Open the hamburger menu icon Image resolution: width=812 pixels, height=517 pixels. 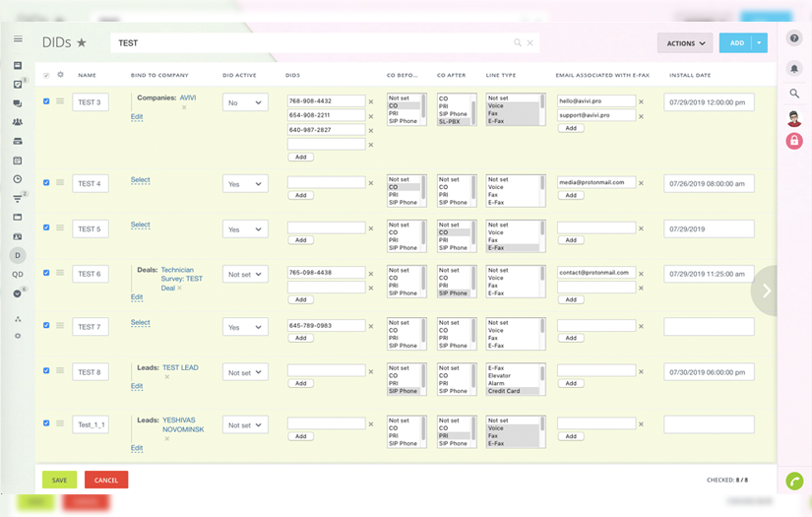tap(18, 38)
